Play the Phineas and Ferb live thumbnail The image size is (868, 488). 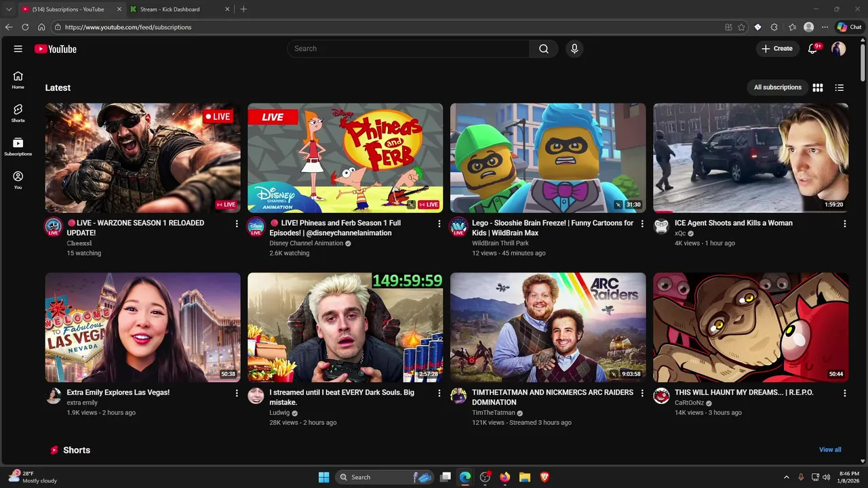[x=345, y=158]
